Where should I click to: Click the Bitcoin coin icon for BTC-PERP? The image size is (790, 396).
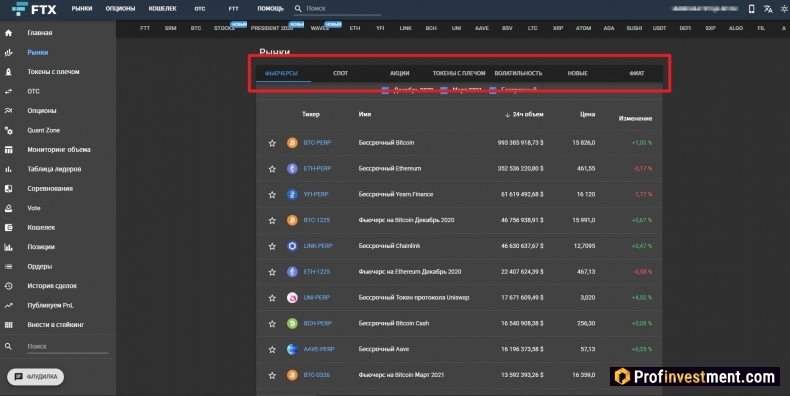(x=292, y=143)
